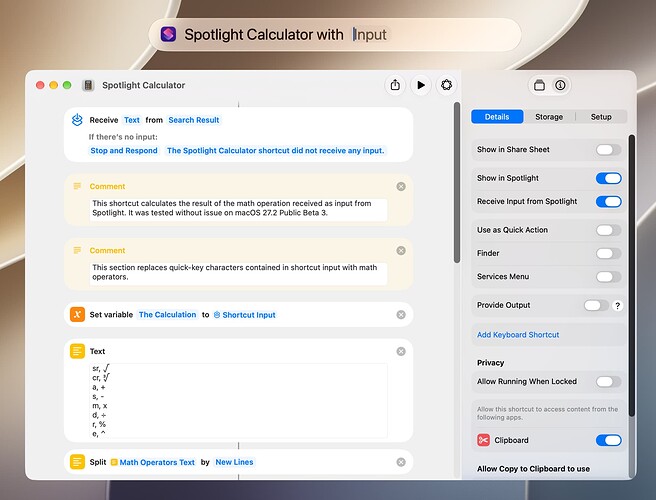Click the yellow Split action icon

(x=77, y=462)
